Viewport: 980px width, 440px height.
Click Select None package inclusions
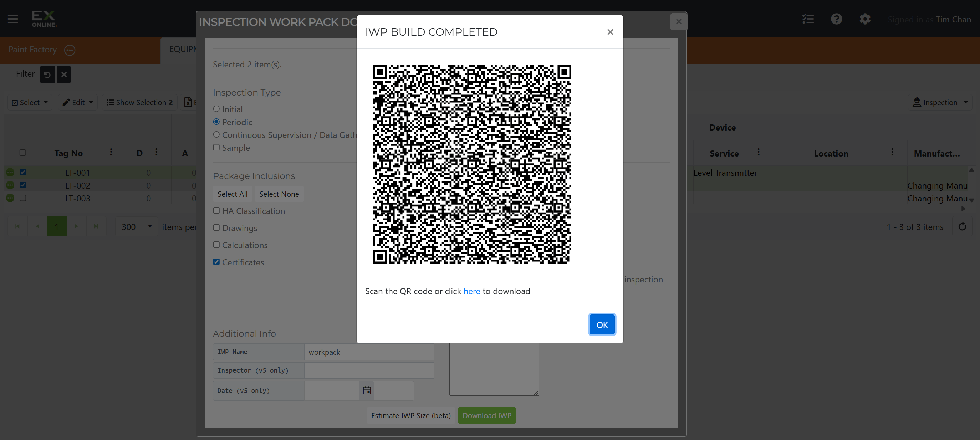pos(279,194)
